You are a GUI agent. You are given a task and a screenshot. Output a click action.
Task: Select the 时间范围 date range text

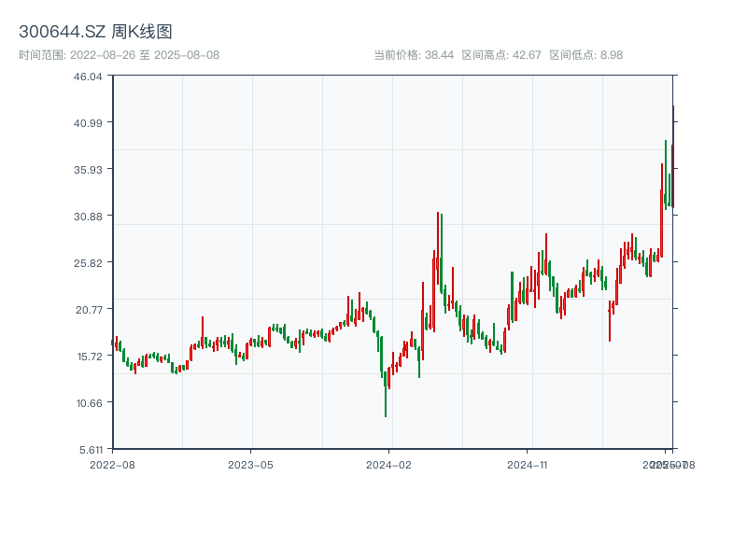(x=119, y=55)
